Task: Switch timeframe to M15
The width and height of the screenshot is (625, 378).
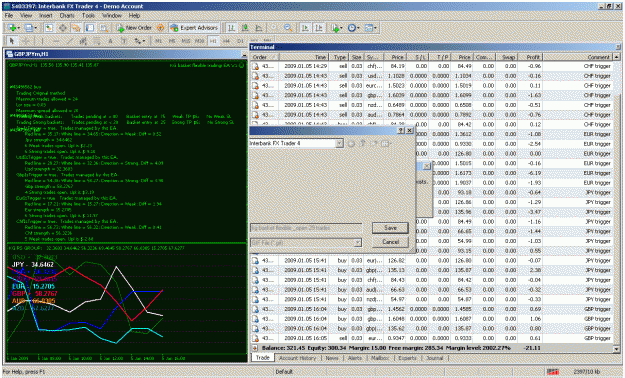Action: 186,41
